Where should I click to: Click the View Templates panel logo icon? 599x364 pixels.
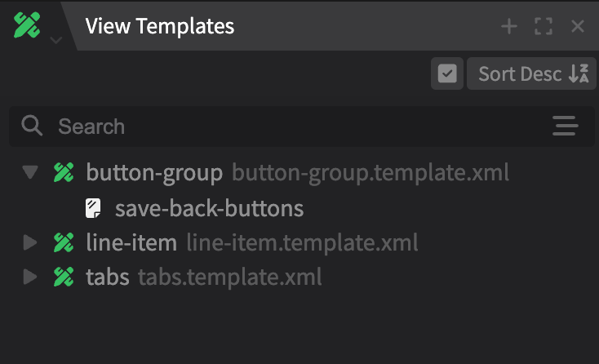pyautogui.click(x=26, y=24)
